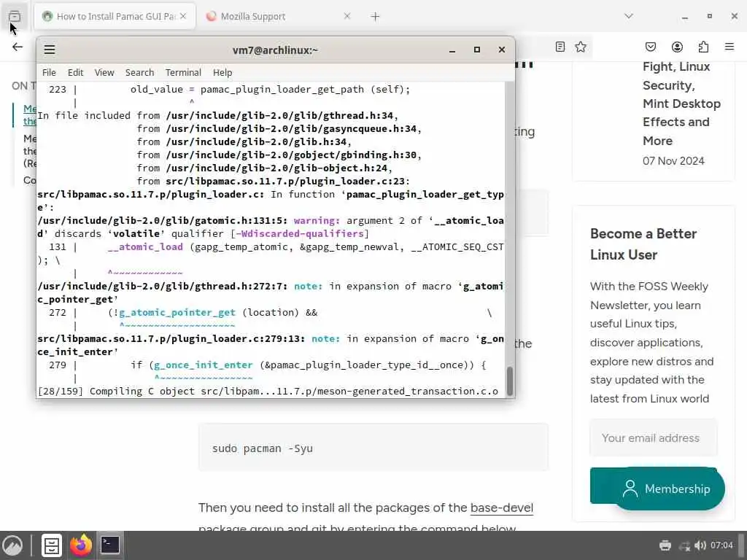Open the 07:04 clock in the panel
The width and height of the screenshot is (747, 560).
click(721, 545)
